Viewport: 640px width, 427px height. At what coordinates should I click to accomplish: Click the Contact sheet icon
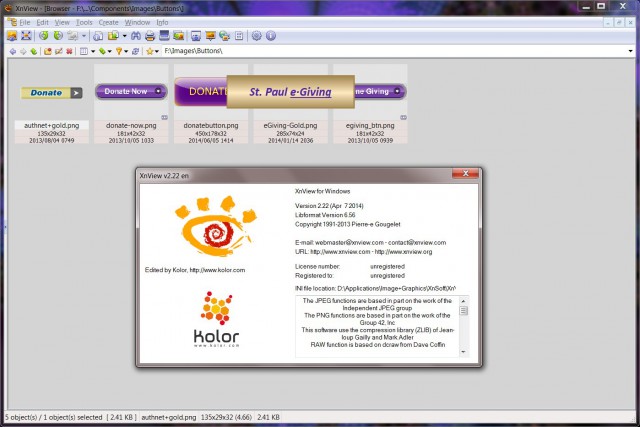[x=239, y=36]
